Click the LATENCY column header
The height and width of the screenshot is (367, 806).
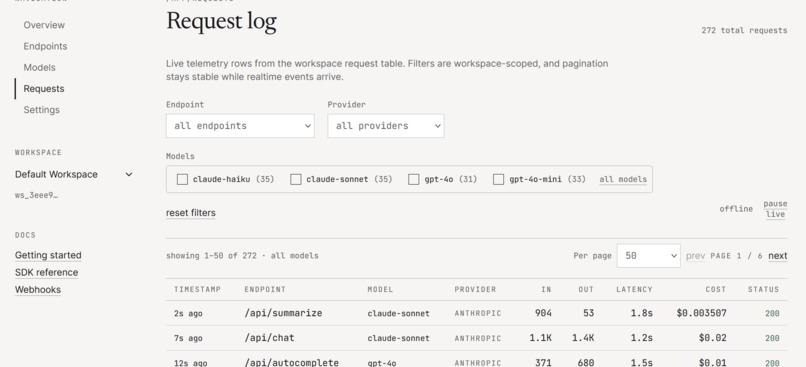[x=634, y=289]
